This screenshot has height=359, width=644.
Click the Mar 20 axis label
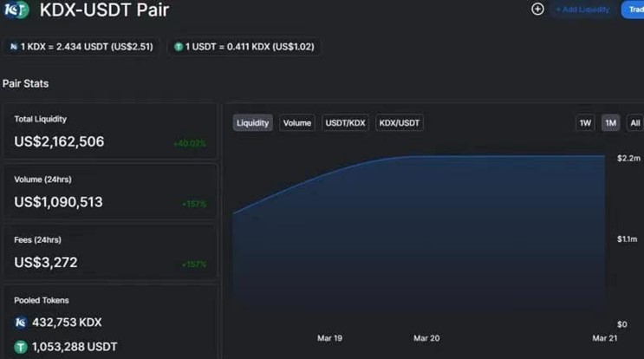click(426, 338)
